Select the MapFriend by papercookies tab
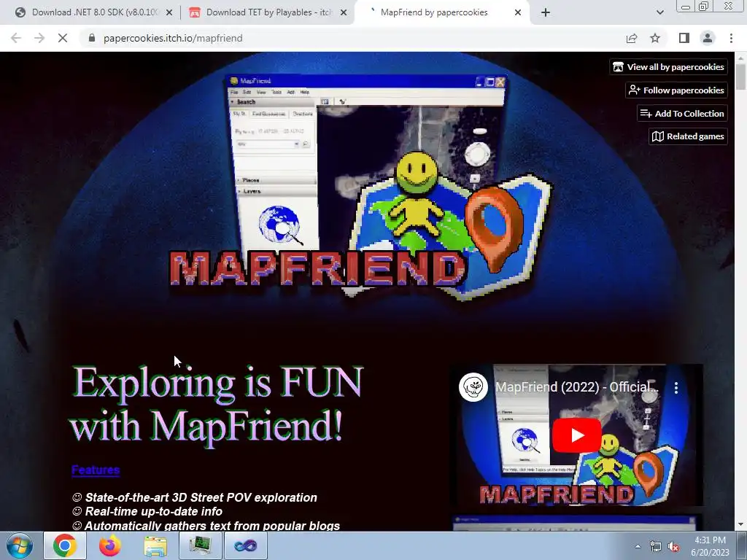This screenshot has width=747, height=560. pos(433,12)
